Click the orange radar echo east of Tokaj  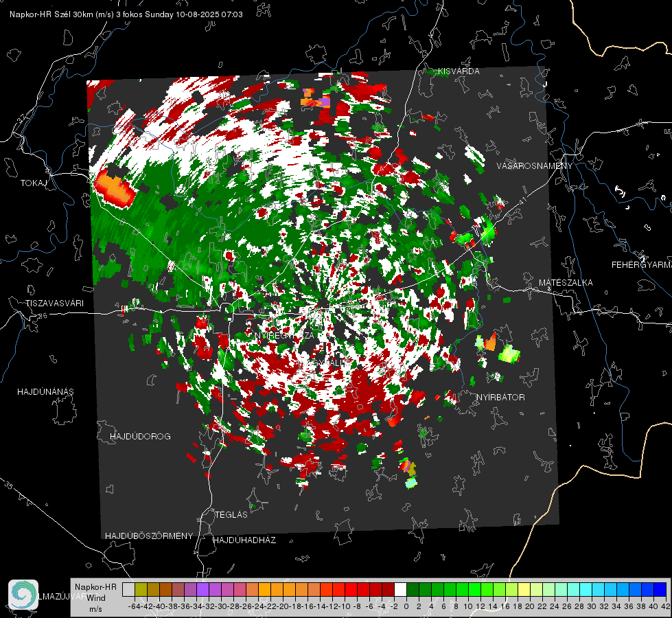click(x=115, y=189)
